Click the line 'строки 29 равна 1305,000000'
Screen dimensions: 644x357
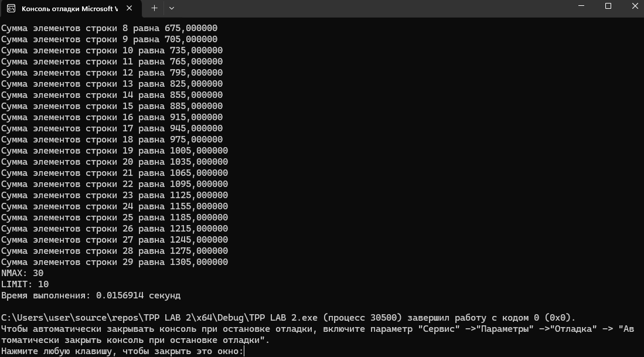point(115,262)
